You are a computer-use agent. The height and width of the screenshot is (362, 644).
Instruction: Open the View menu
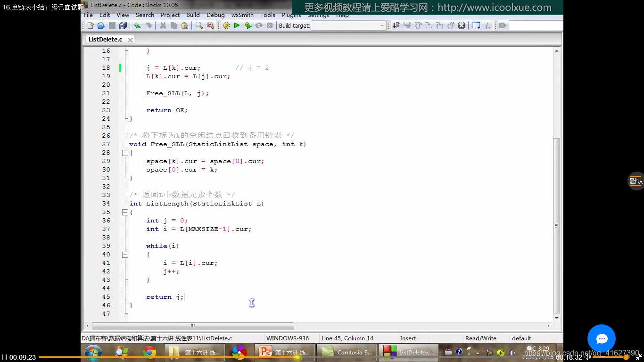point(123,15)
